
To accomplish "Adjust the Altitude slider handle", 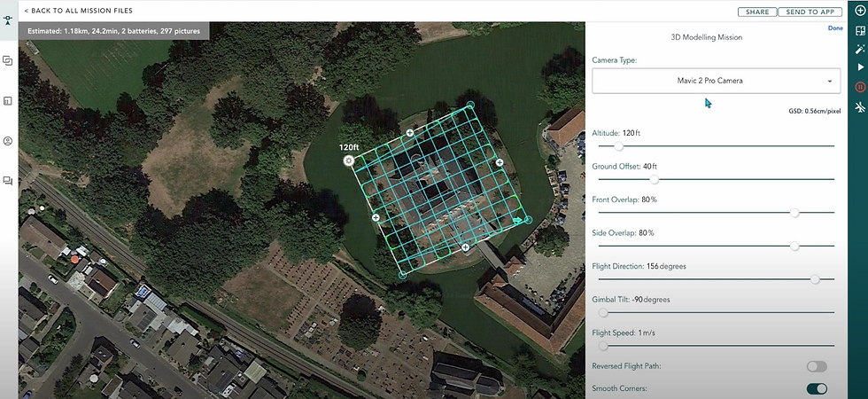I will (619, 146).
